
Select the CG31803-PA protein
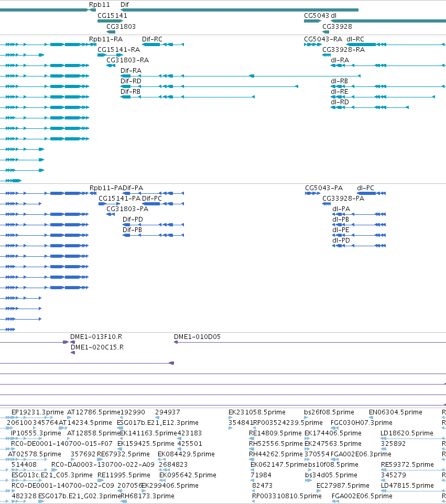tap(111, 214)
